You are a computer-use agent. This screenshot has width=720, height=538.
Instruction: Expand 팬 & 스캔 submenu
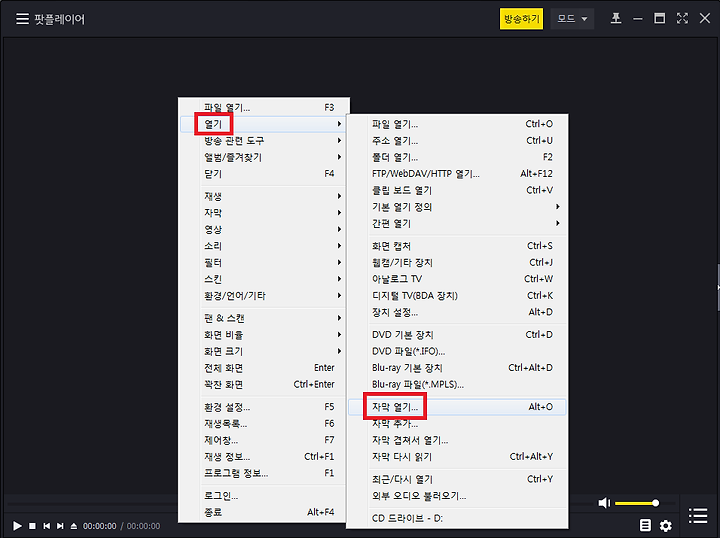click(264, 318)
